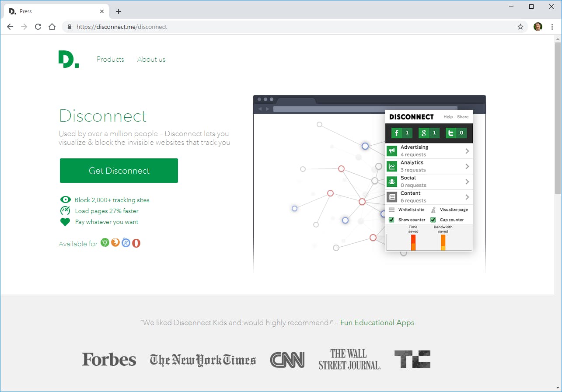Screen dimensions: 562x392
Task: View site security info via lock icon
Action: pyautogui.click(x=70, y=27)
